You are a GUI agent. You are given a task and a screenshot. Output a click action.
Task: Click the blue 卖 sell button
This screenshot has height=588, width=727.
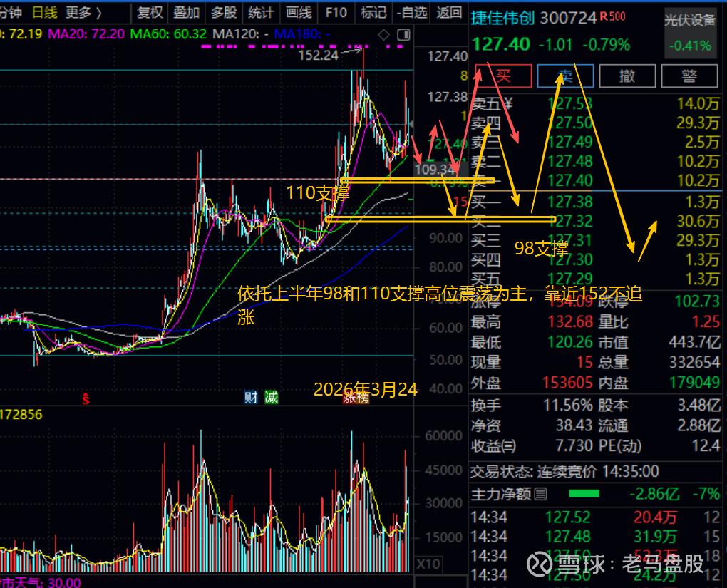coord(565,76)
